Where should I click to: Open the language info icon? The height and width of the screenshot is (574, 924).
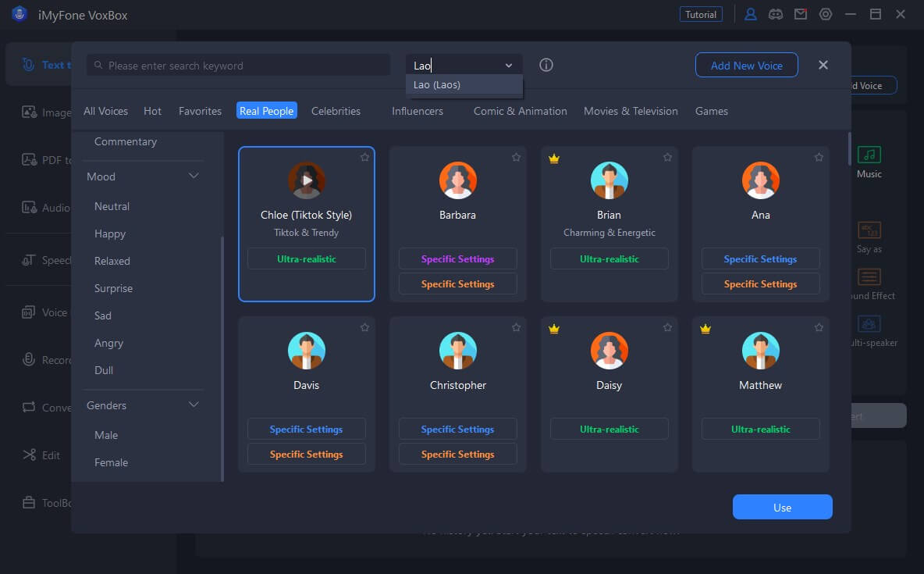[x=546, y=65]
